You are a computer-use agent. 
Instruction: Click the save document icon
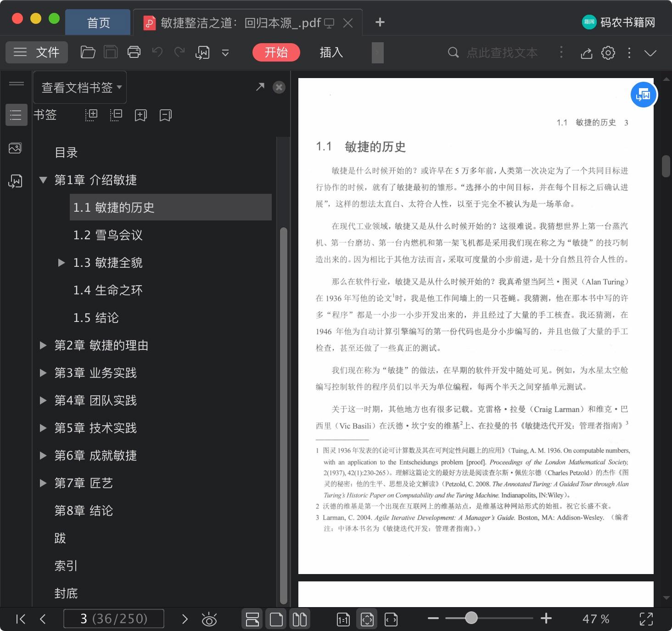pyautogui.click(x=111, y=52)
